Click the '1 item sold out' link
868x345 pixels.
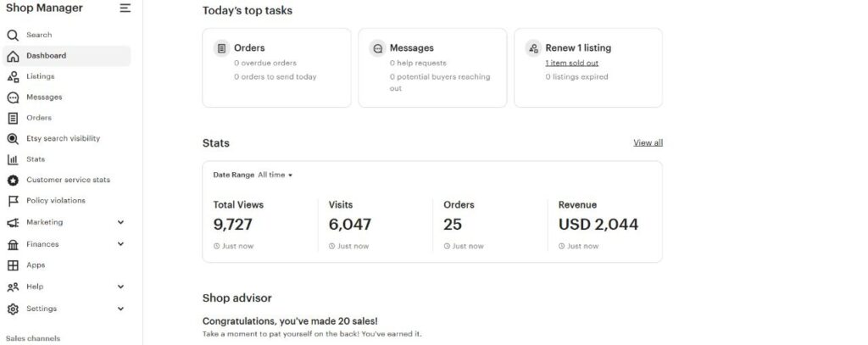point(571,63)
